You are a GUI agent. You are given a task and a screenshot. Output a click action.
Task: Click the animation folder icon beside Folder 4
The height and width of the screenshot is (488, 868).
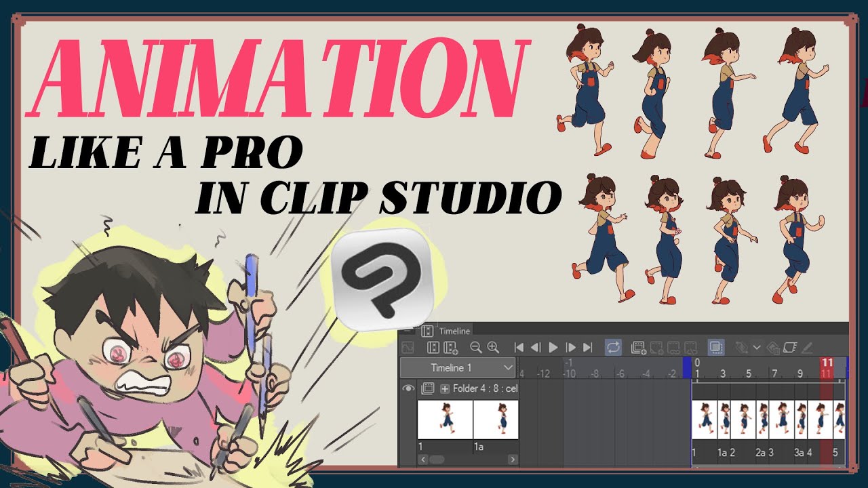[428, 388]
